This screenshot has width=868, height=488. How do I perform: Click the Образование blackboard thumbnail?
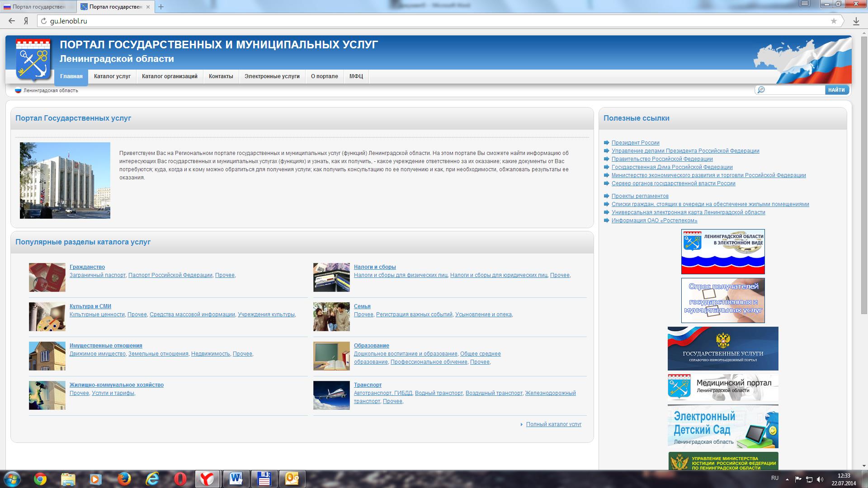pos(331,356)
